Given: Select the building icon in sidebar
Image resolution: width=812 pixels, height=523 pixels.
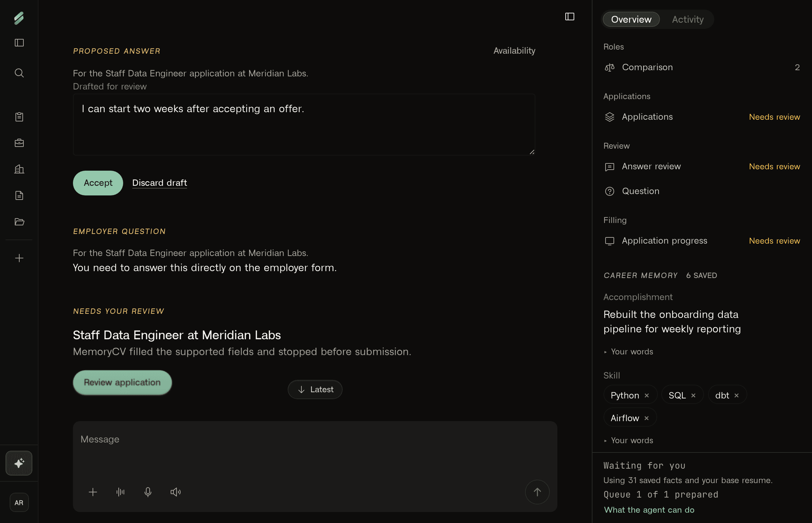Looking at the screenshot, I should [x=19, y=169].
